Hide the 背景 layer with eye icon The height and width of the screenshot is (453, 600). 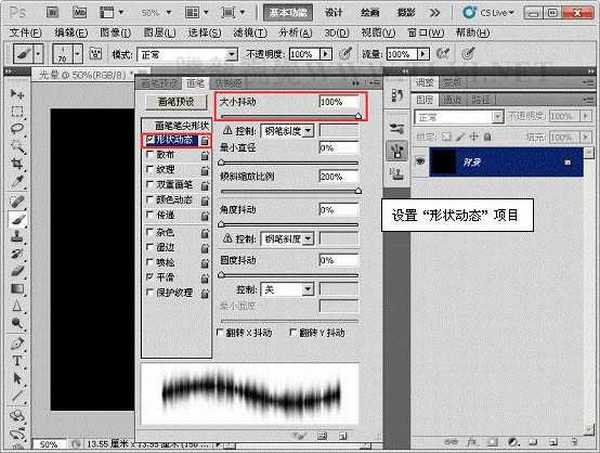420,161
